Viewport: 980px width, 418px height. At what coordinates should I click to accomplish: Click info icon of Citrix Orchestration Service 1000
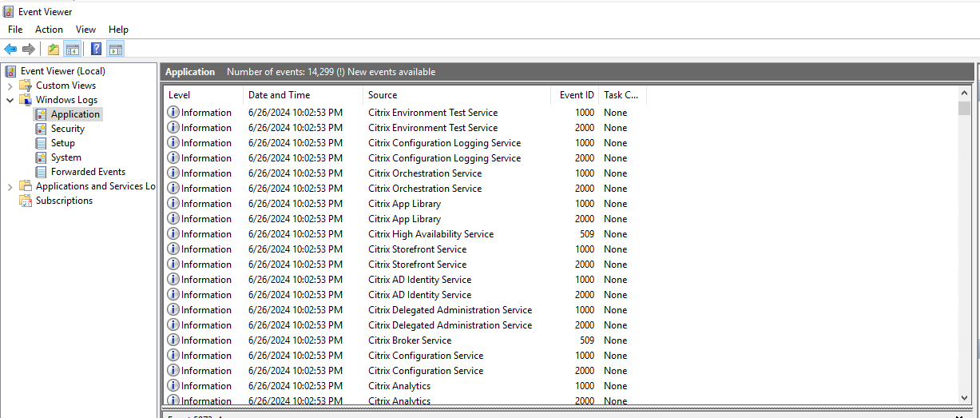[x=173, y=173]
